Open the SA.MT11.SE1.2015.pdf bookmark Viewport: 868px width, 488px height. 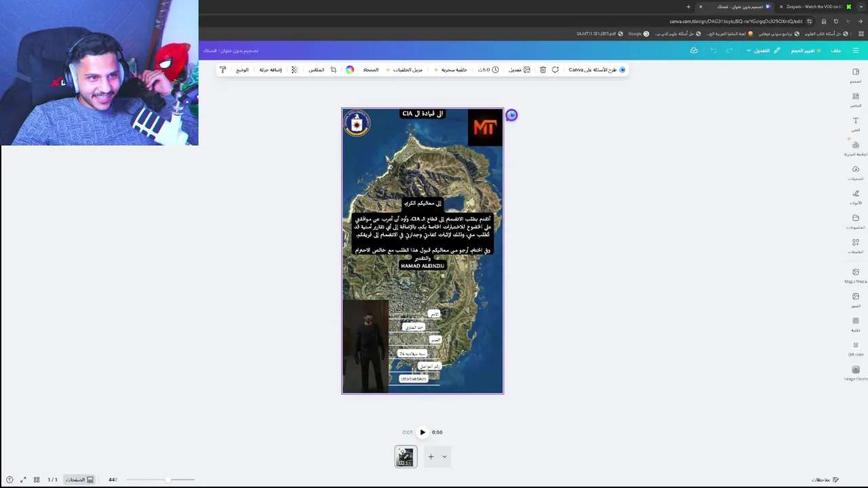[x=599, y=33]
